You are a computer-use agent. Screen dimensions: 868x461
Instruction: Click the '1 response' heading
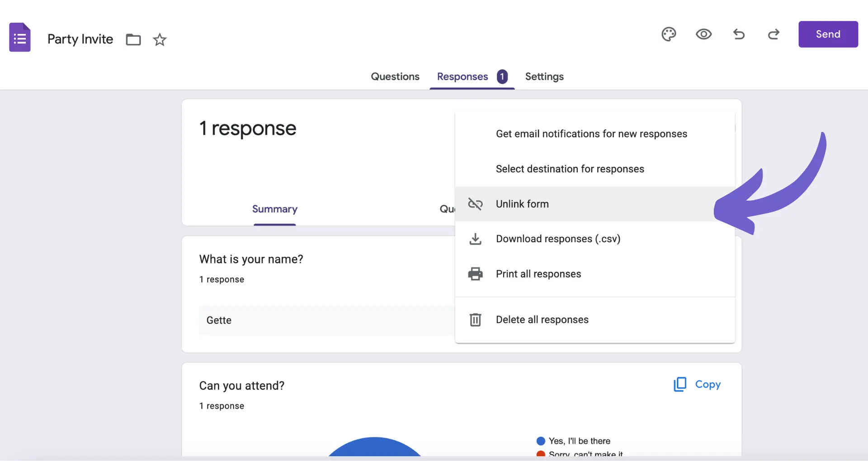248,128
